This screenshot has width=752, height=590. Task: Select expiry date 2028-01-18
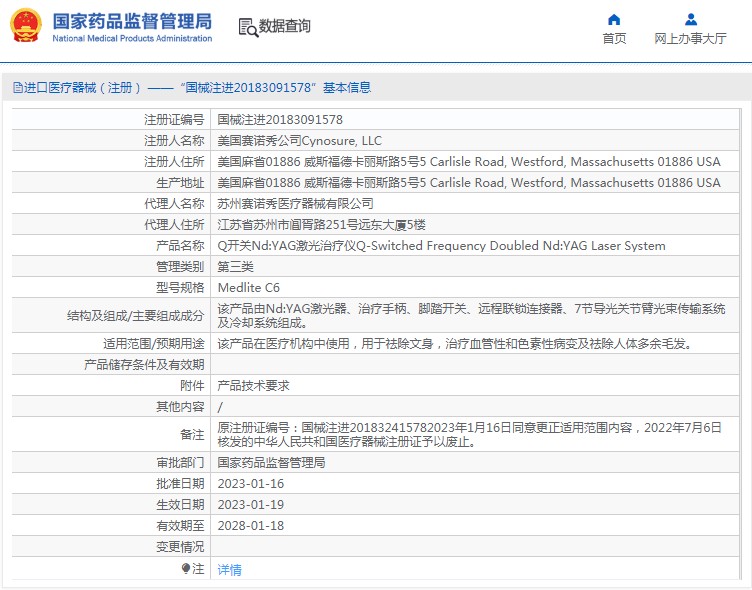coord(250,526)
